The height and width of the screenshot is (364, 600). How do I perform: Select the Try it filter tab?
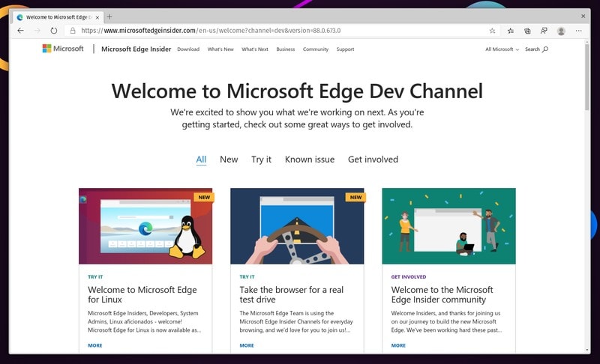coord(261,160)
